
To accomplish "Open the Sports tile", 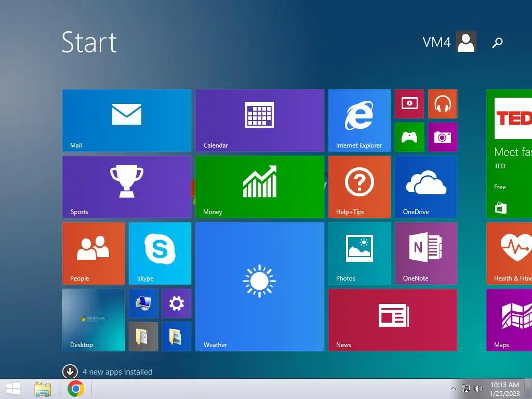I will [127, 187].
